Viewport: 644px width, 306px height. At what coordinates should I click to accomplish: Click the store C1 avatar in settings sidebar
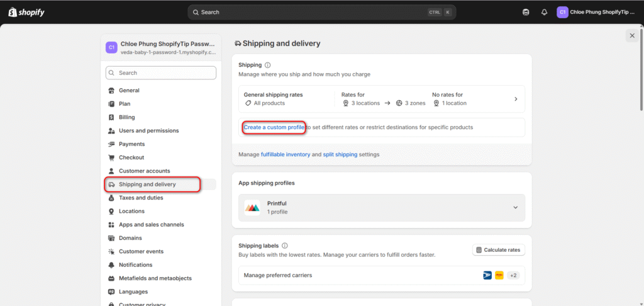pyautogui.click(x=111, y=47)
